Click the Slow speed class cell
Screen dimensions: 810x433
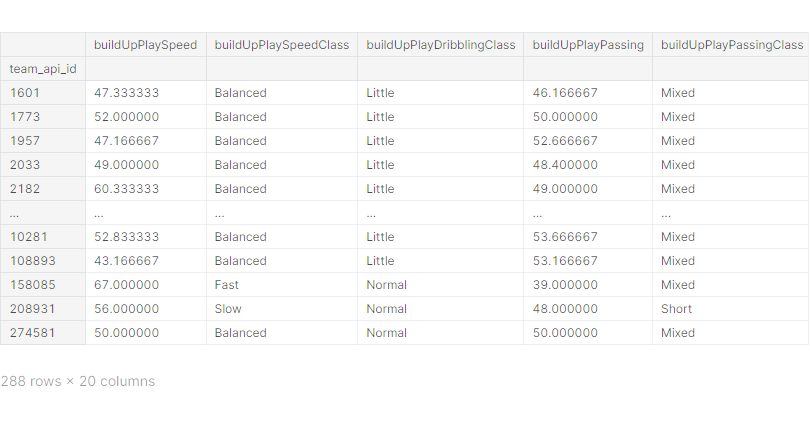point(228,309)
